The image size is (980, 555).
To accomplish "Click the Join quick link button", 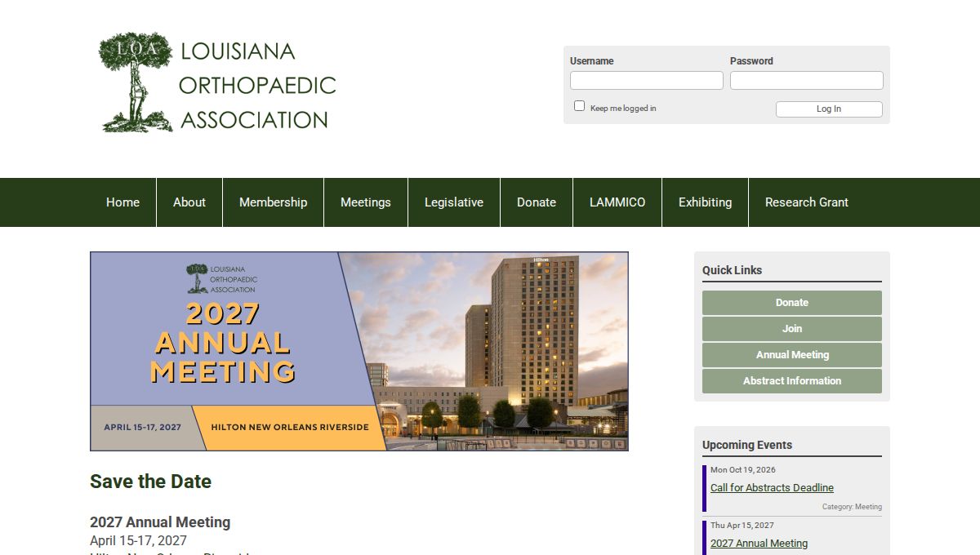I will pyautogui.click(x=792, y=329).
